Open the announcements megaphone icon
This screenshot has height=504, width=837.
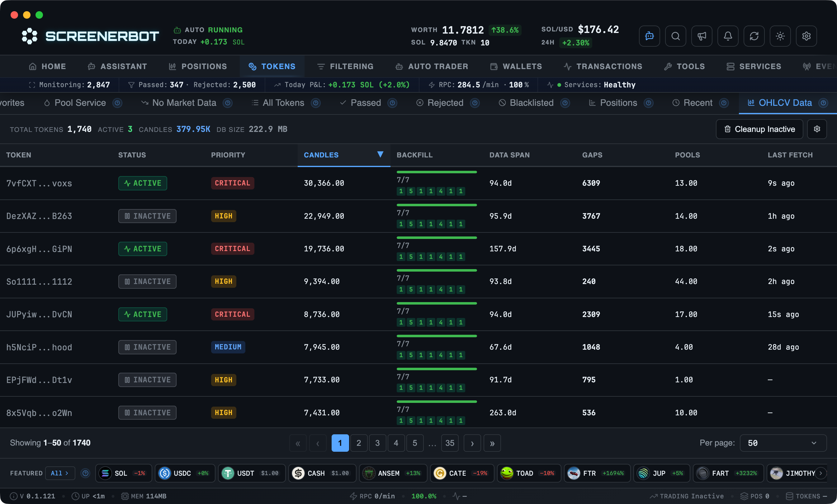(702, 36)
